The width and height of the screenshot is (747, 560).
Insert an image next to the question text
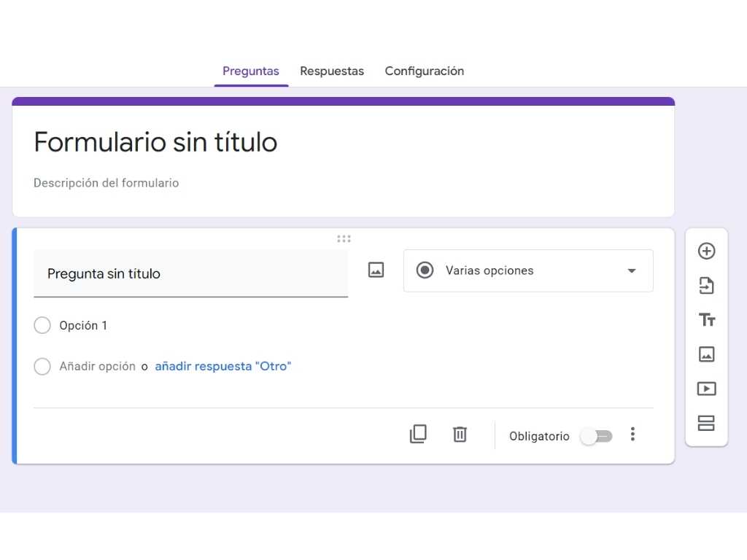[x=376, y=270]
